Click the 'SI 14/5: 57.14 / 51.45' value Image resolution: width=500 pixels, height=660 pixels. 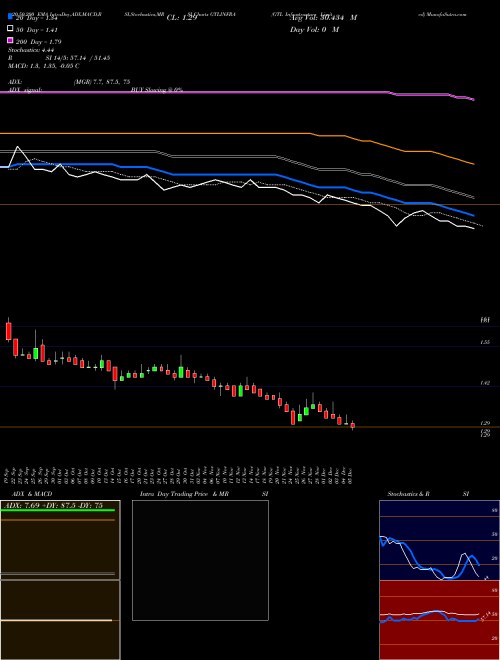pyautogui.click(x=78, y=58)
